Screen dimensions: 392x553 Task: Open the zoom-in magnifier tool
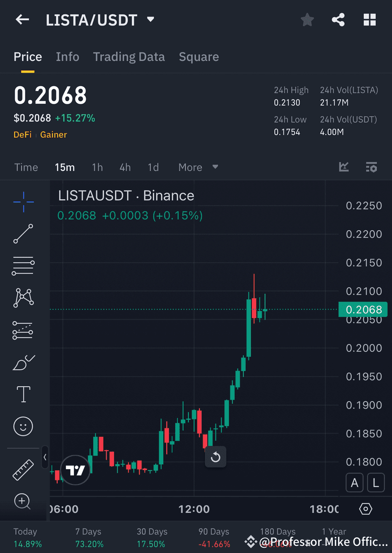coord(23,501)
